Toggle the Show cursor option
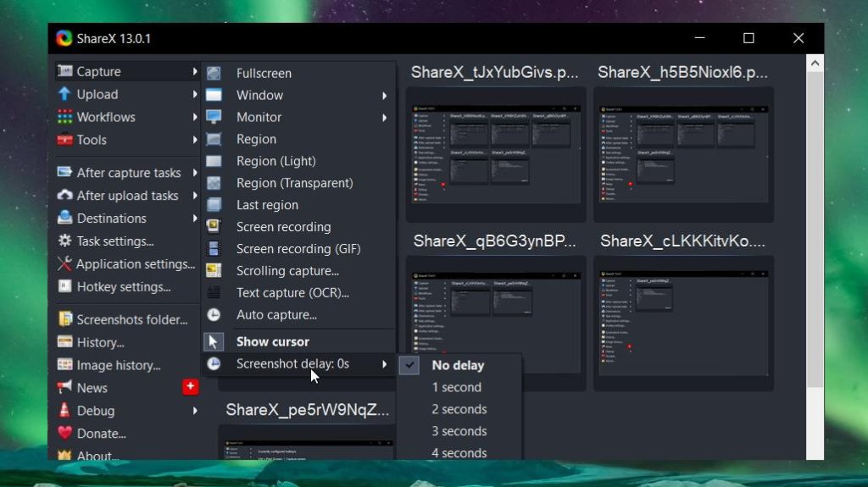The width and height of the screenshot is (868, 487). (x=271, y=342)
